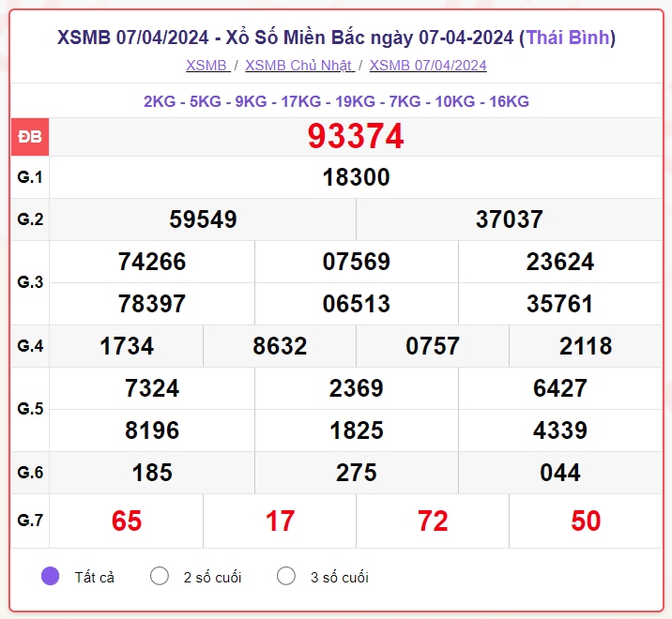Select the 'Tất cả' radio button
The image size is (672, 619).
(x=50, y=576)
